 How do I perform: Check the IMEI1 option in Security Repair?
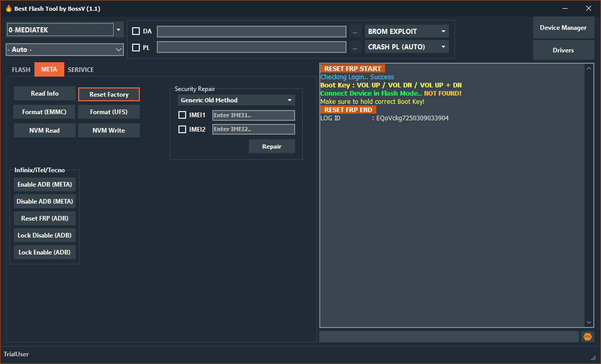click(x=183, y=115)
